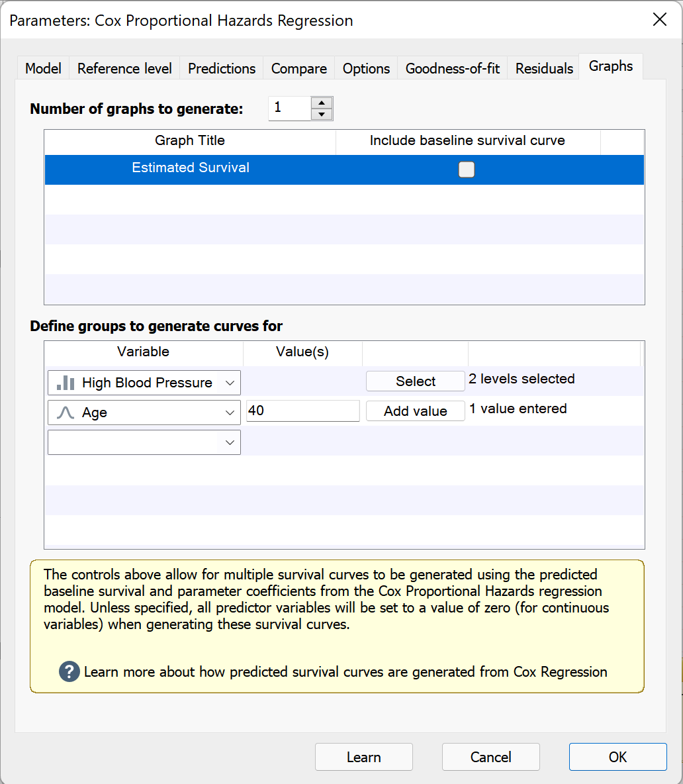This screenshot has width=683, height=784.
Task: Click the Age continuous variable curve icon
Action: tap(66, 413)
